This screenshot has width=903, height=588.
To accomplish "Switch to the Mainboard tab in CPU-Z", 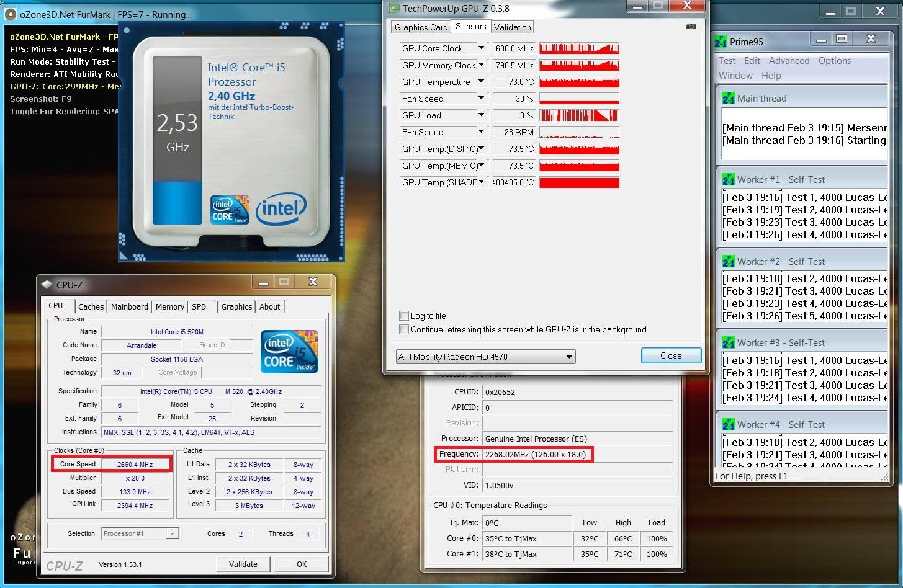I will coord(129,306).
